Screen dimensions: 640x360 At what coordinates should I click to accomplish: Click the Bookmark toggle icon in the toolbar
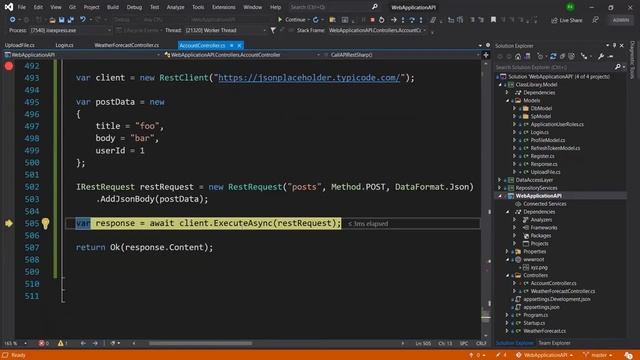click(493, 20)
